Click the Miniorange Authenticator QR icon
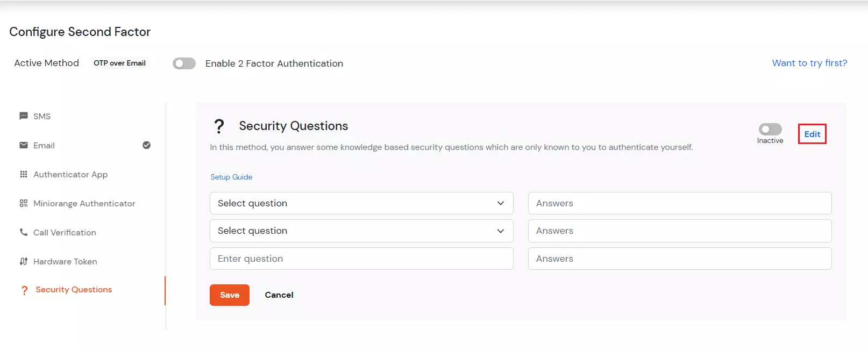 tap(24, 203)
